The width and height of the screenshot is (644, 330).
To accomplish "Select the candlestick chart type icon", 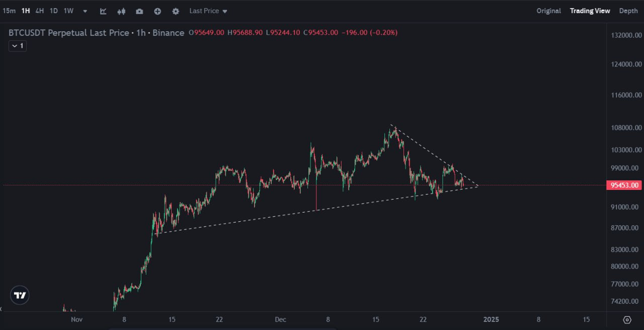I will point(121,11).
